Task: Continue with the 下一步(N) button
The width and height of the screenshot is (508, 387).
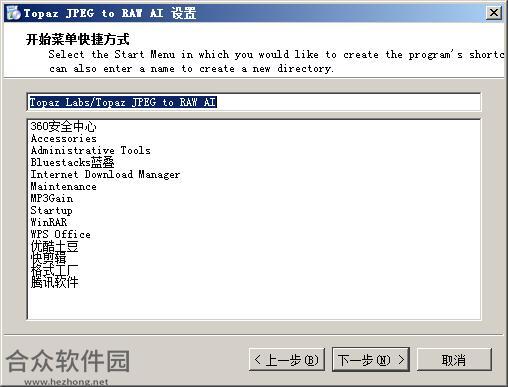Action: pos(371,359)
